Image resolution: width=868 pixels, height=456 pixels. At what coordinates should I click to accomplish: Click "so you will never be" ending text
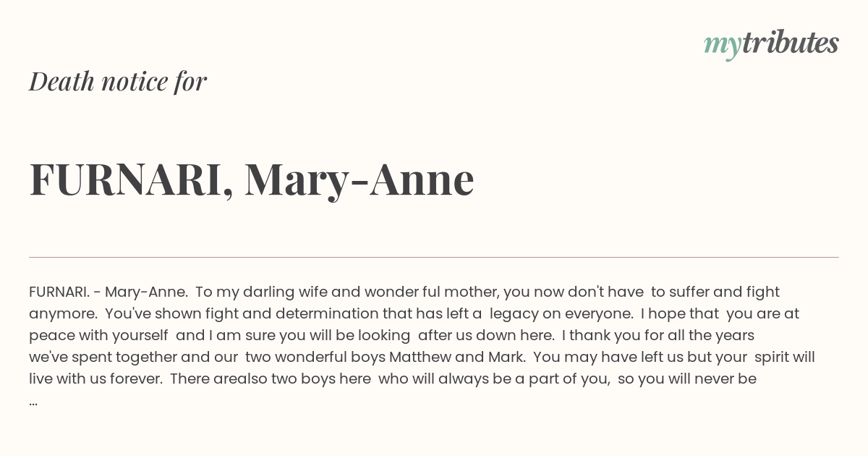pyautogui.click(x=687, y=379)
